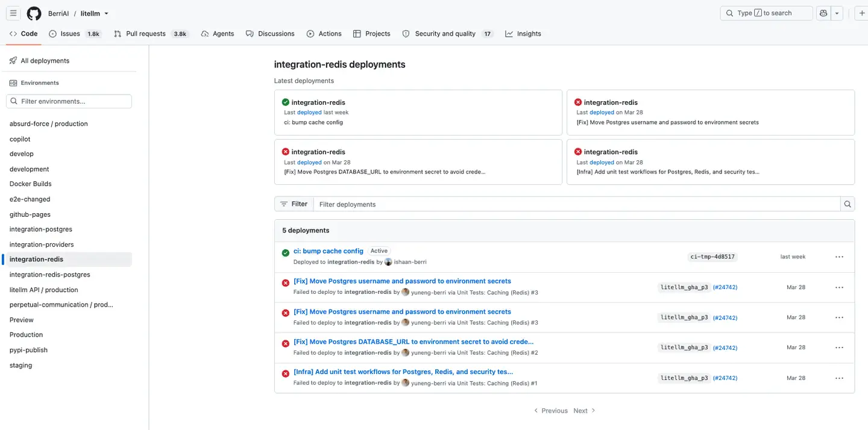Select the integration-redis-postgres environment
The image size is (868, 430).
[x=50, y=275]
